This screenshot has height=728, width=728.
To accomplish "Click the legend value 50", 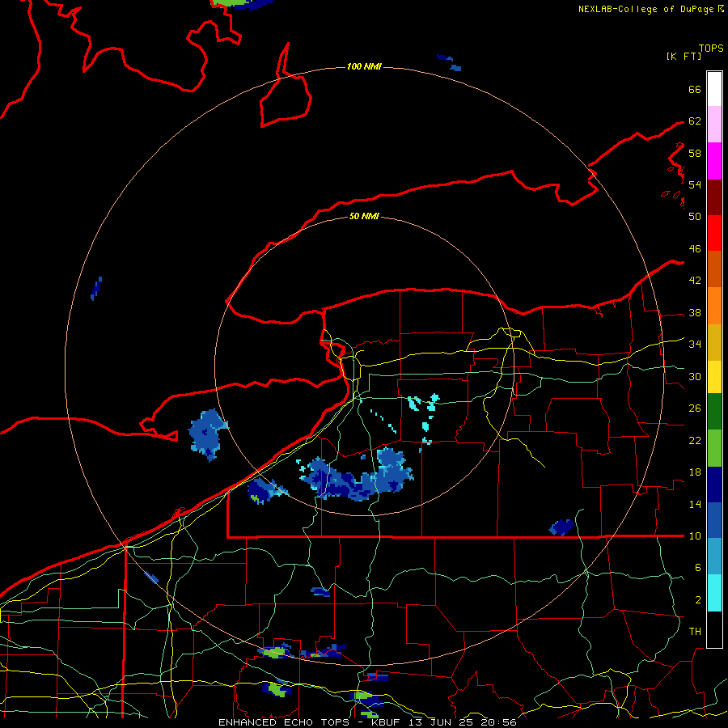I will click(695, 216).
